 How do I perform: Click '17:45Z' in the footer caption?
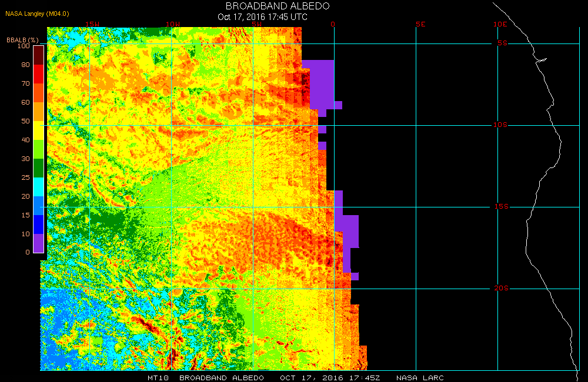pyautogui.click(x=364, y=377)
